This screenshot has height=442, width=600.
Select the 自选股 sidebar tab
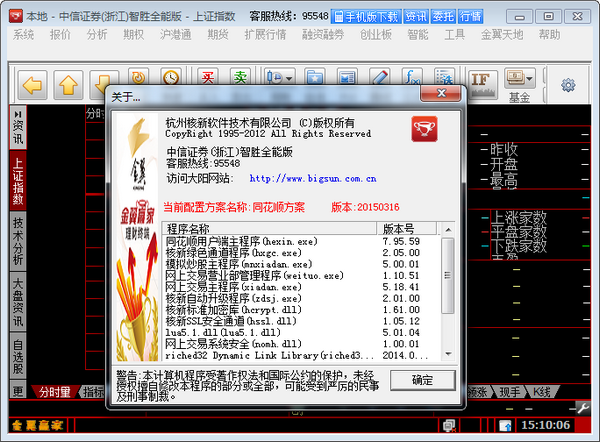click(x=18, y=356)
